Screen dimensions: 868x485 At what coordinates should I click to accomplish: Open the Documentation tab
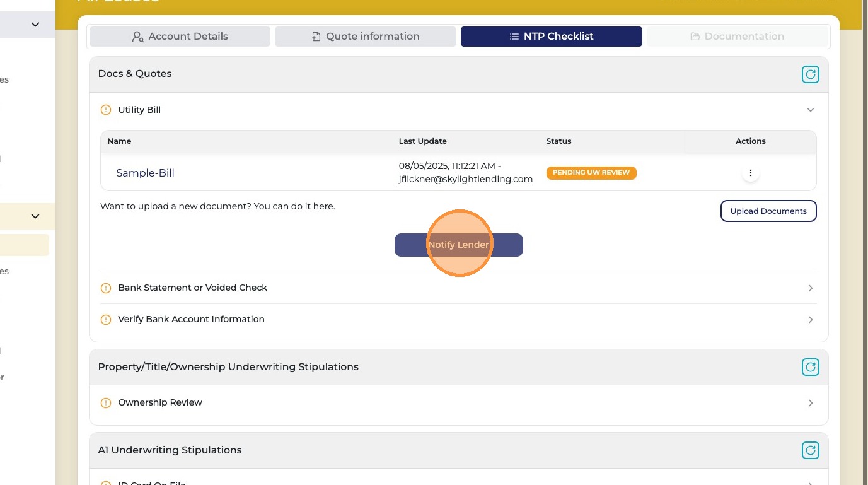click(738, 37)
